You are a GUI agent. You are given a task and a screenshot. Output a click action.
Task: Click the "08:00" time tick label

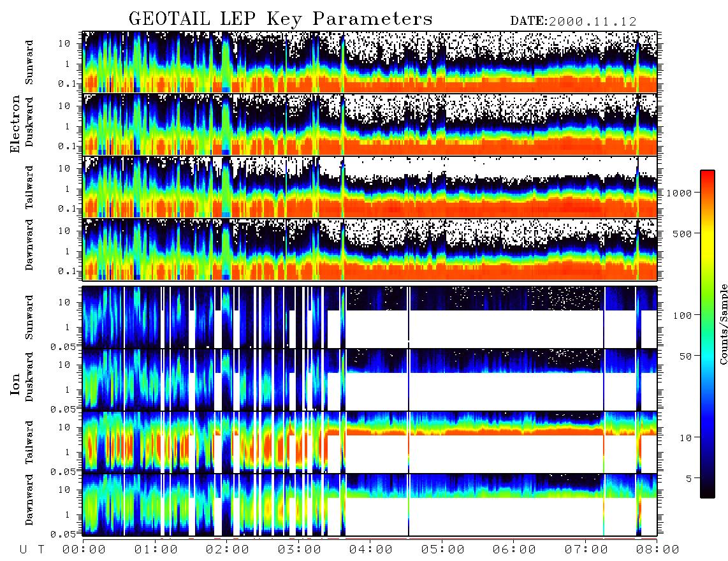click(658, 550)
